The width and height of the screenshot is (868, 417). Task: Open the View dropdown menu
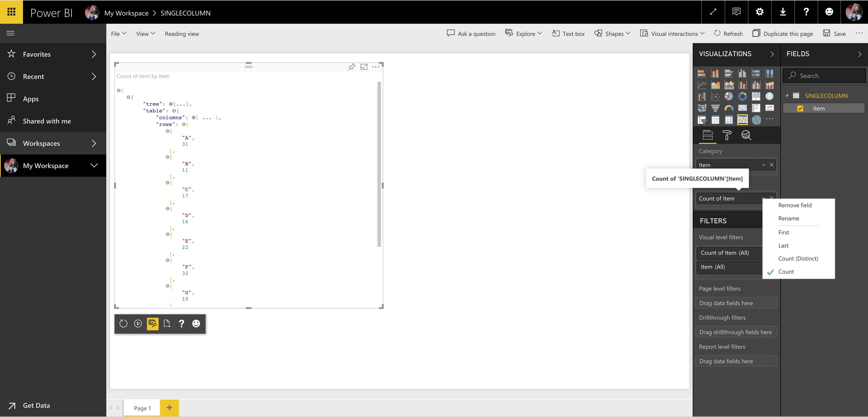pos(146,34)
